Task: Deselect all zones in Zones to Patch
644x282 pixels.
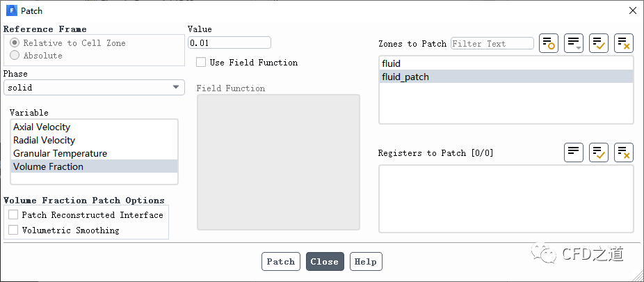Action: 624,43
